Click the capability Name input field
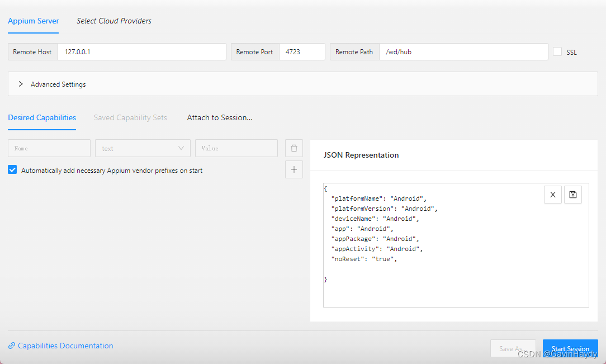 [49, 148]
